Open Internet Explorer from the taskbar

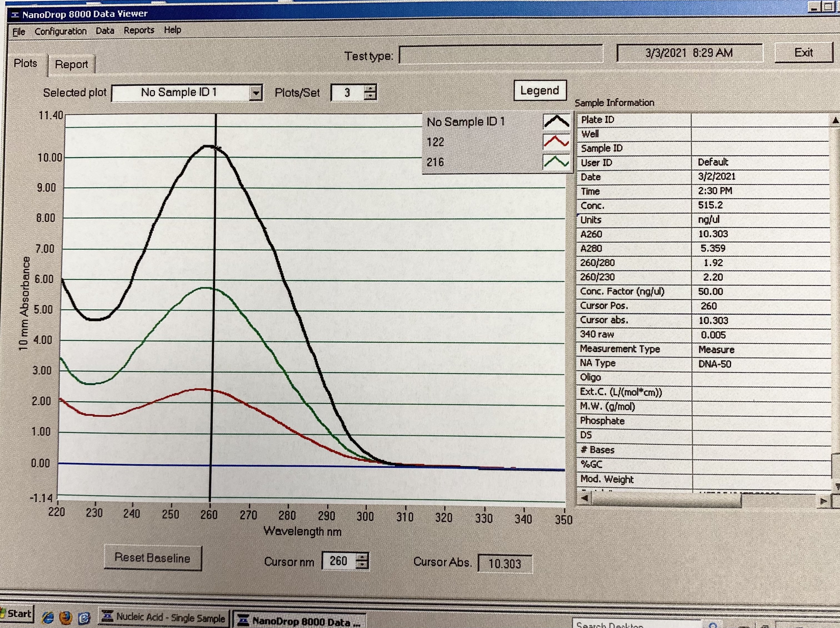pyautogui.click(x=48, y=617)
